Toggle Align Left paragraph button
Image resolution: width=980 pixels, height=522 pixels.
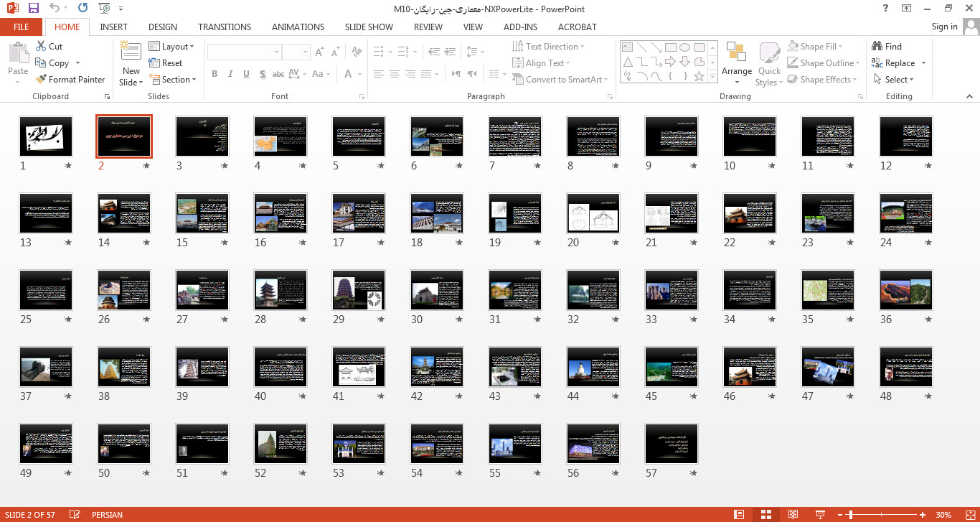coord(378,74)
